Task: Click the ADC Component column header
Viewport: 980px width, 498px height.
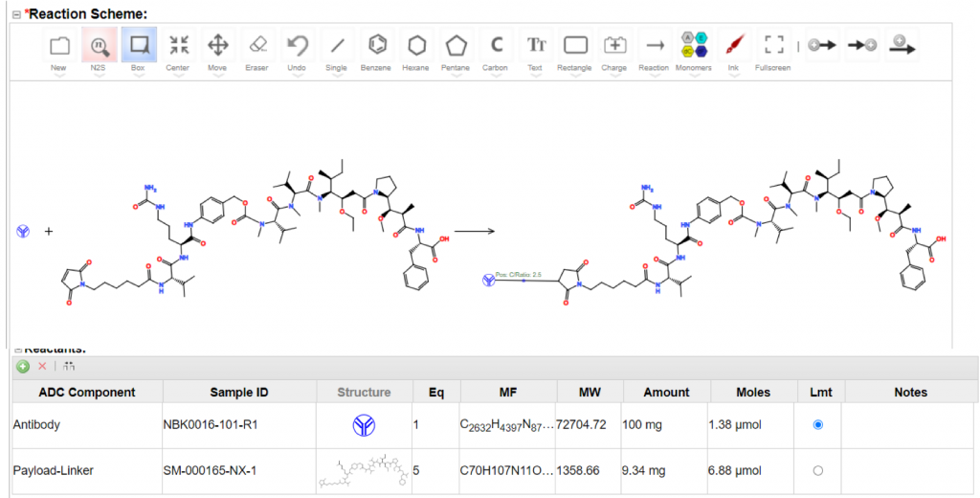Action: point(87,393)
